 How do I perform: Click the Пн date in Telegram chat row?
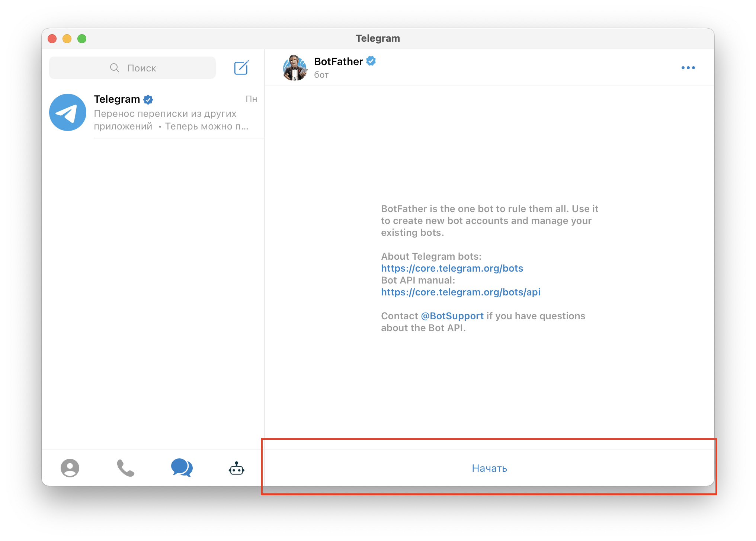coord(252,99)
